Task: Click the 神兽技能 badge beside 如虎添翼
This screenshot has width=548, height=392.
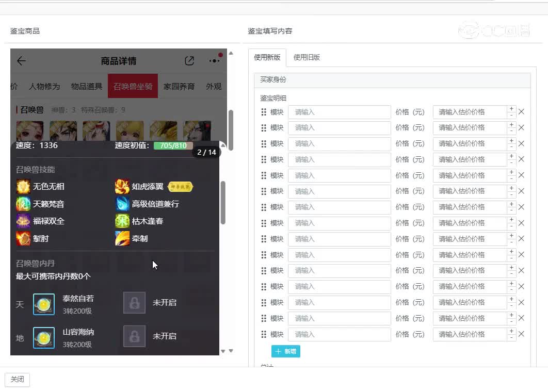Action: point(180,187)
